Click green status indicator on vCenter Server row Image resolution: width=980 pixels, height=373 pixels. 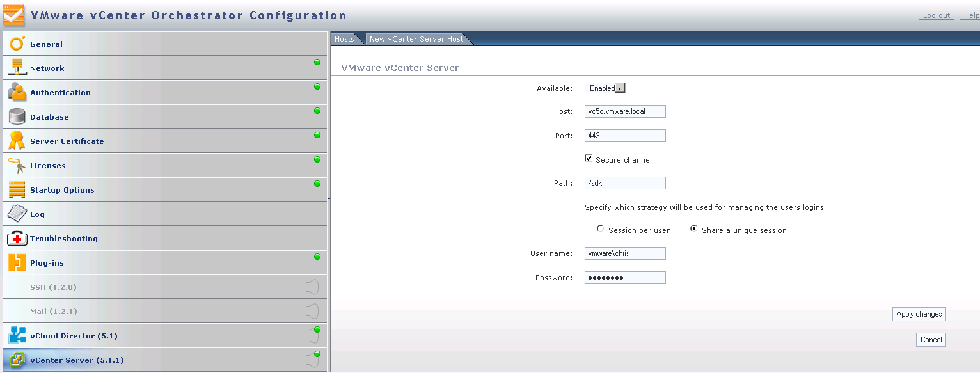[317, 354]
